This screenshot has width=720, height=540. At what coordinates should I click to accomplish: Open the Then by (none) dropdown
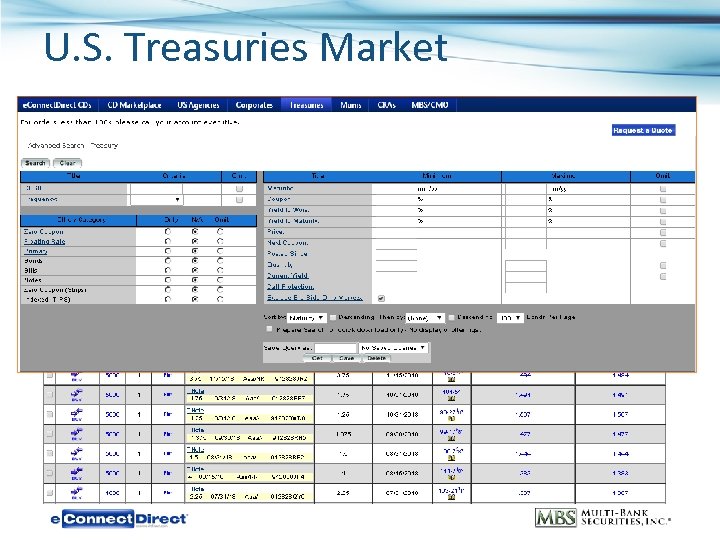(x=425, y=318)
